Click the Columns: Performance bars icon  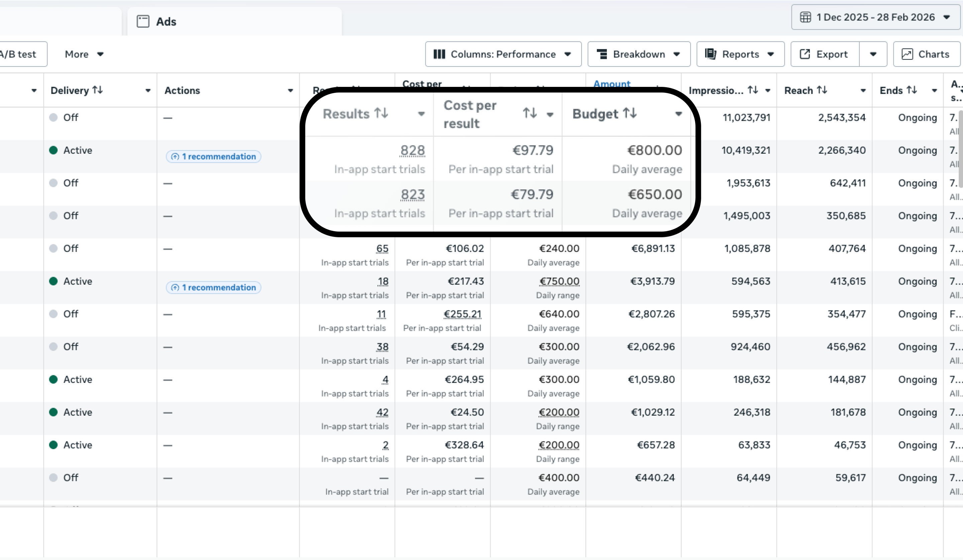tap(439, 54)
